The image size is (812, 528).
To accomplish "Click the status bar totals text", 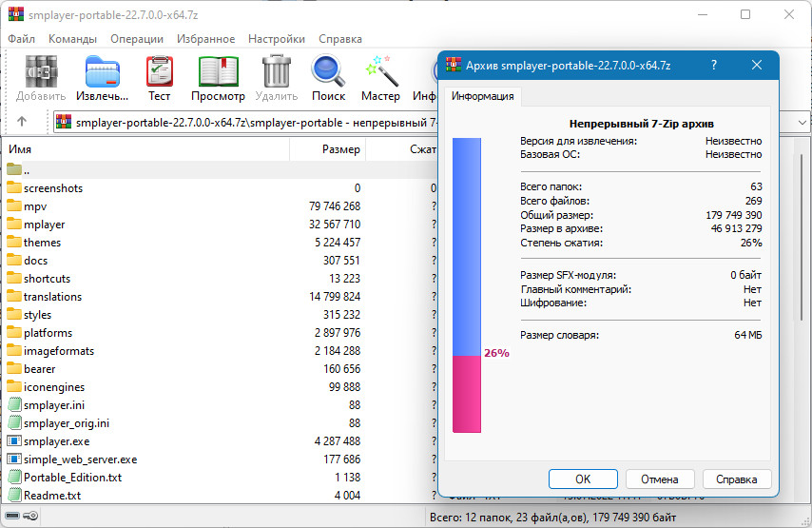I will [552, 518].
